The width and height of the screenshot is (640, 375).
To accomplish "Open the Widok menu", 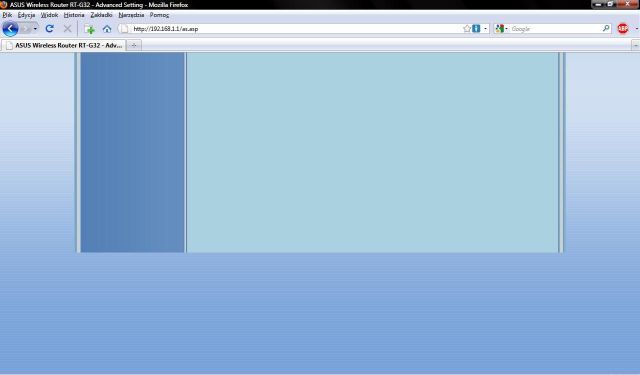I will (x=49, y=15).
